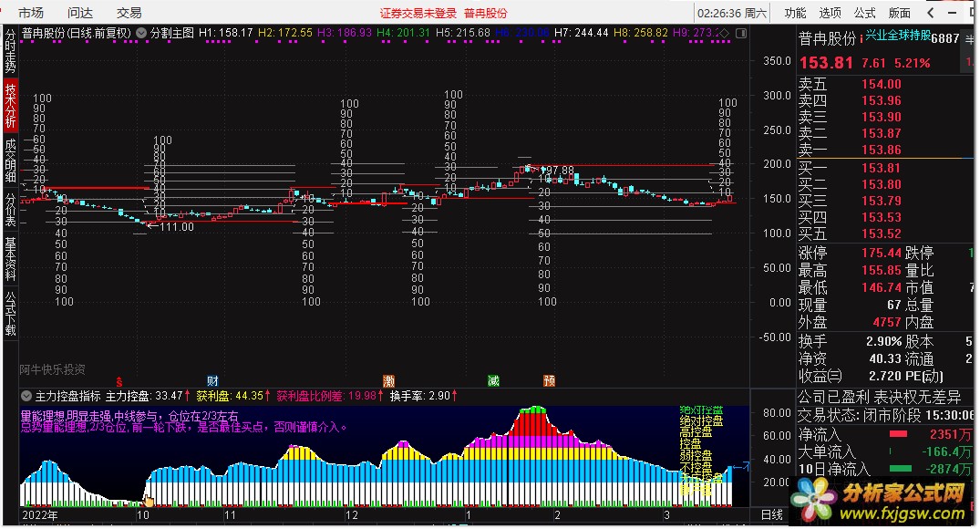980x529 pixels.
Task: Click the 换手 2.90% value
Action: pos(883,341)
